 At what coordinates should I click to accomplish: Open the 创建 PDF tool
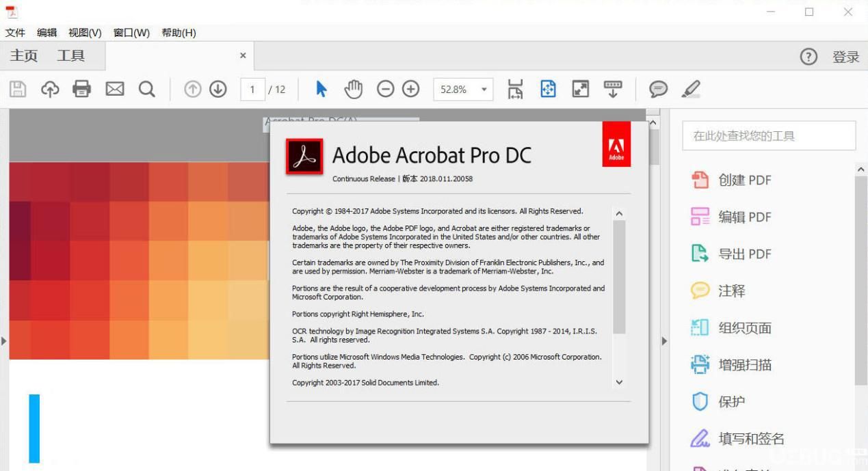[731, 180]
